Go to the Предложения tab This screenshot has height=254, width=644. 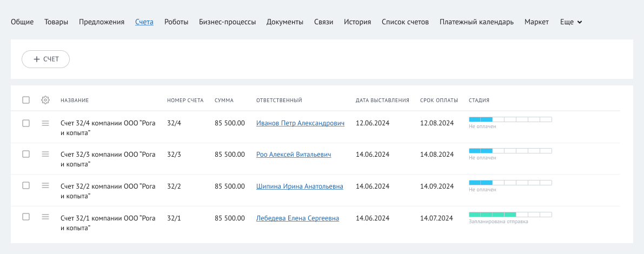coord(102,22)
